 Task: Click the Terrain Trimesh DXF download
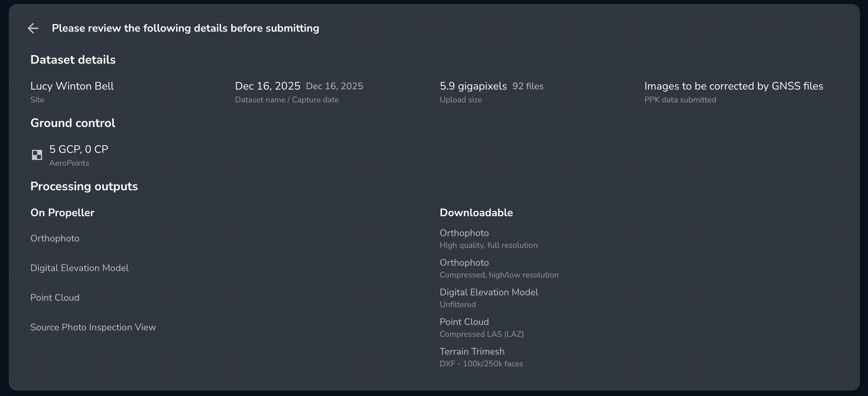coord(472,352)
